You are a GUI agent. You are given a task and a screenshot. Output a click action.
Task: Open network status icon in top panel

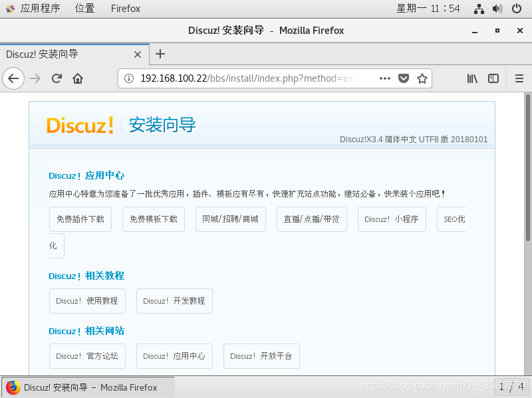[479, 9]
